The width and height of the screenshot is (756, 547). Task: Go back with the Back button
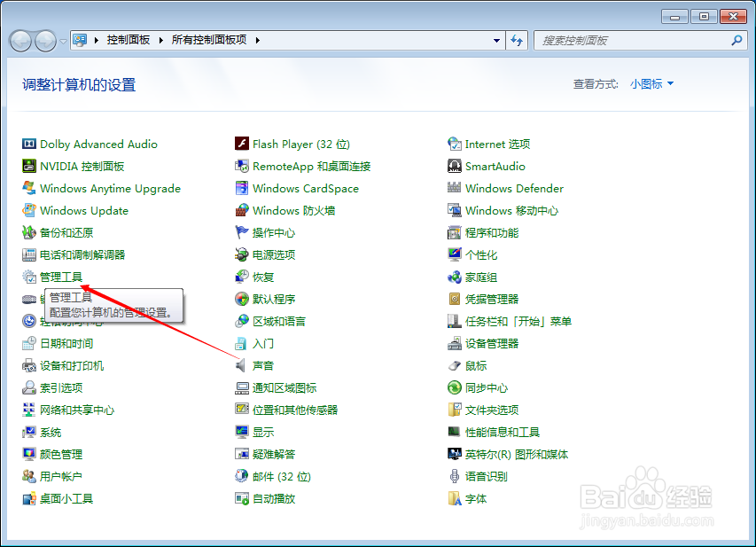[20, 41]
